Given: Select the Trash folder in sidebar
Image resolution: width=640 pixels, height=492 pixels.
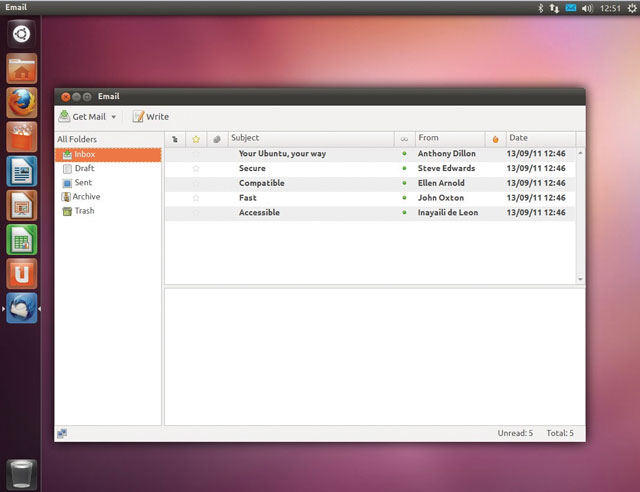Looking at the screenshot, I should (108, 211).
